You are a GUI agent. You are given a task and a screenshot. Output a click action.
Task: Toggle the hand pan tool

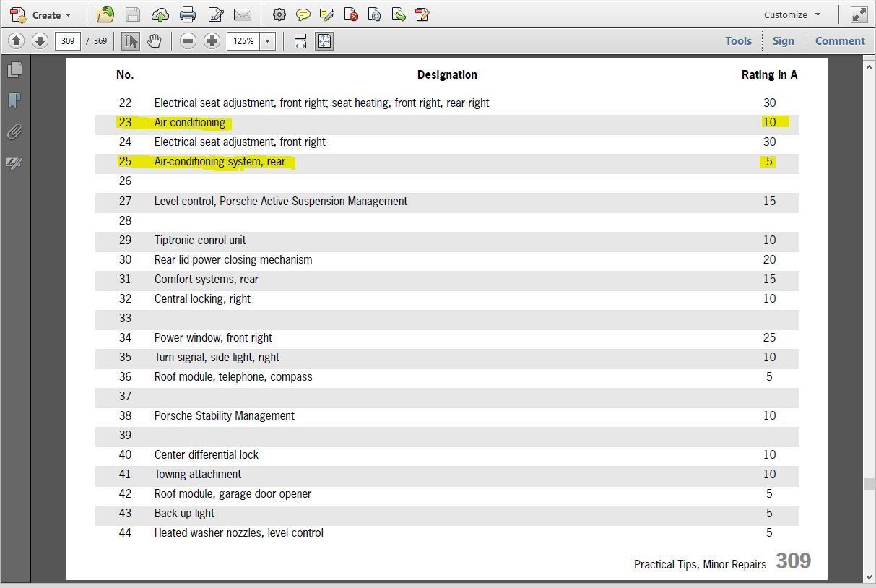coord(154,41)
